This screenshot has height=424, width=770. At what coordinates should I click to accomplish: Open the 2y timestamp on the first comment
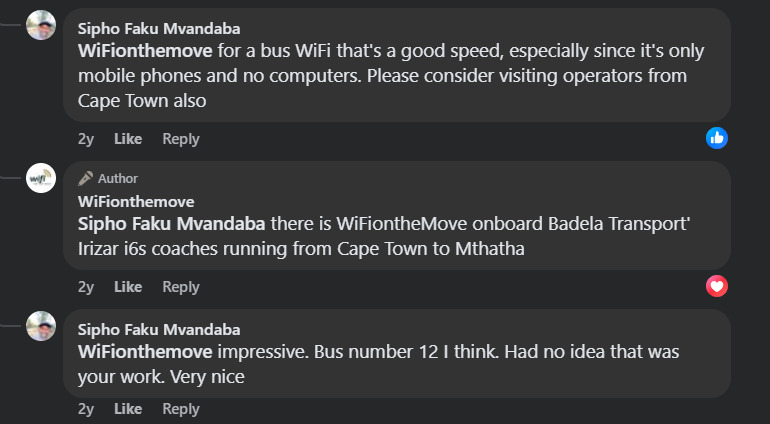coord(86,139)
